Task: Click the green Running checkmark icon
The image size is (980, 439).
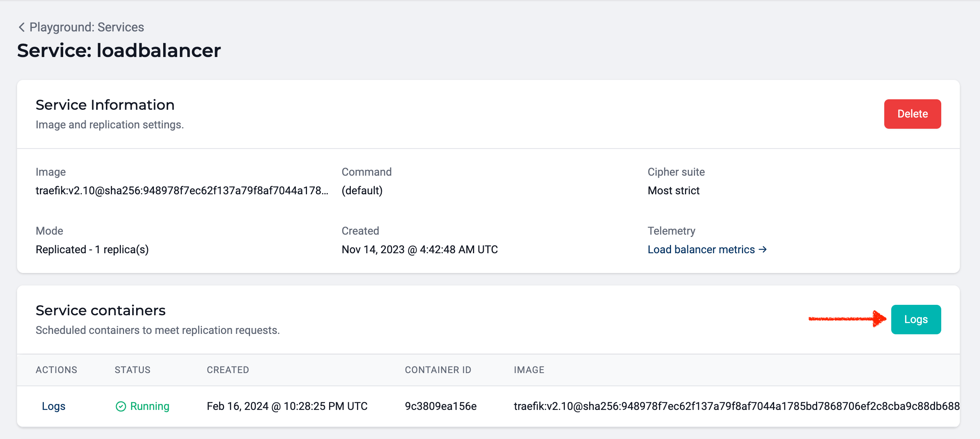Action: (121, 406)
